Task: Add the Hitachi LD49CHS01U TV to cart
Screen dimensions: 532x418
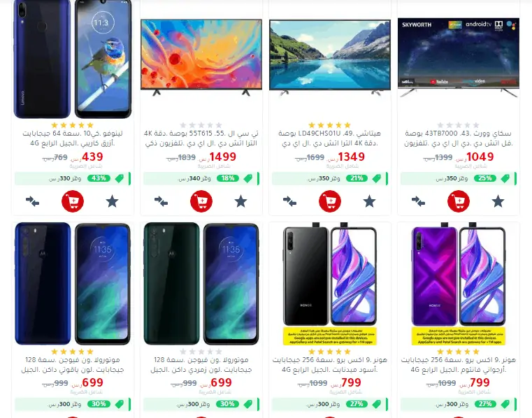Action: 330,201
